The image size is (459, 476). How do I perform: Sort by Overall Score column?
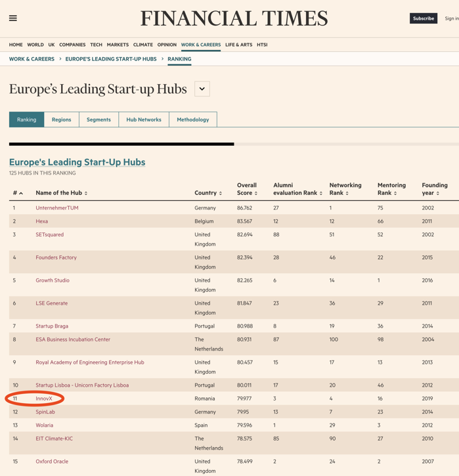[247, 189]
